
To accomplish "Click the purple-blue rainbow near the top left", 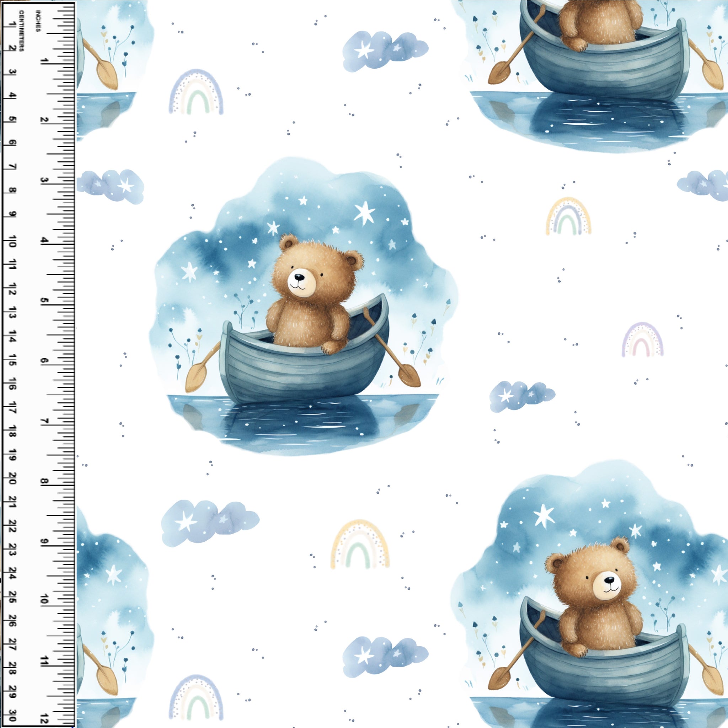I will pyautogui.click(x=196, y=92).
